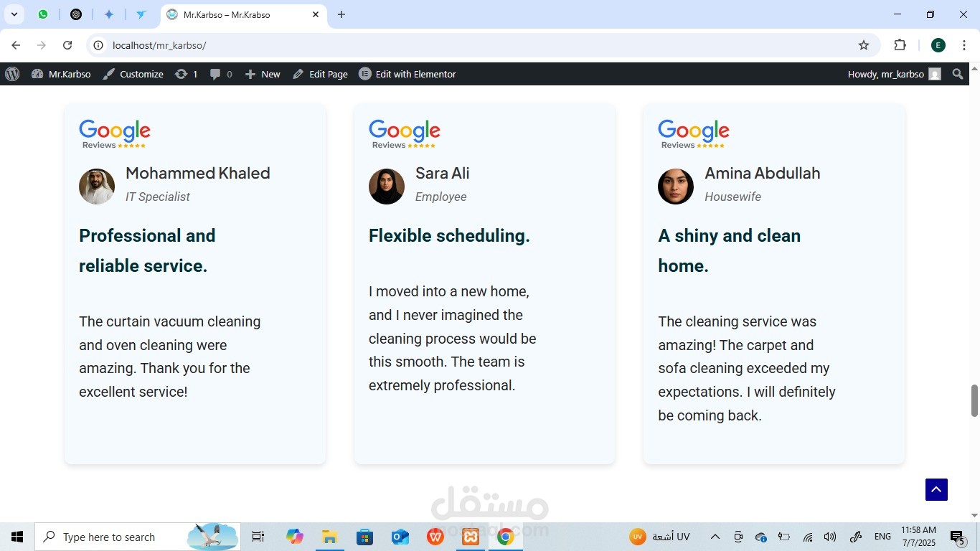The height and width of the screenshot is (551, 980).
Task: Open the Customize link in admin bar
Action: [x=133, y=74]
